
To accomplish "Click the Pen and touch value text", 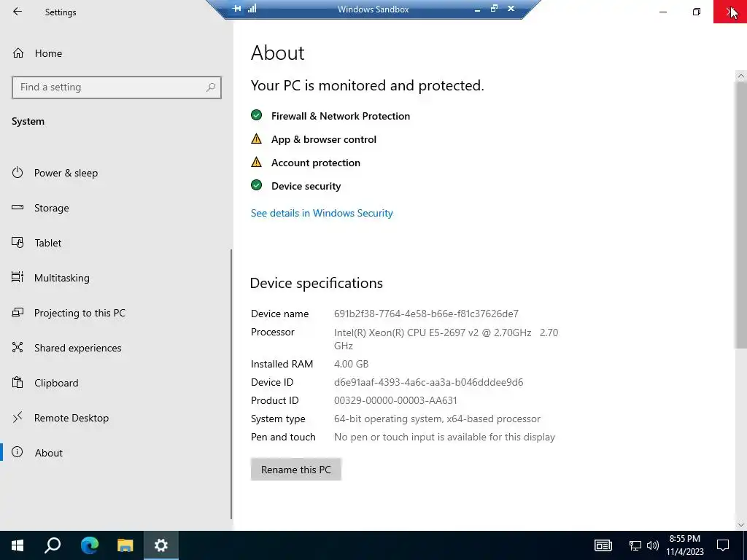I will pos(444,437).
